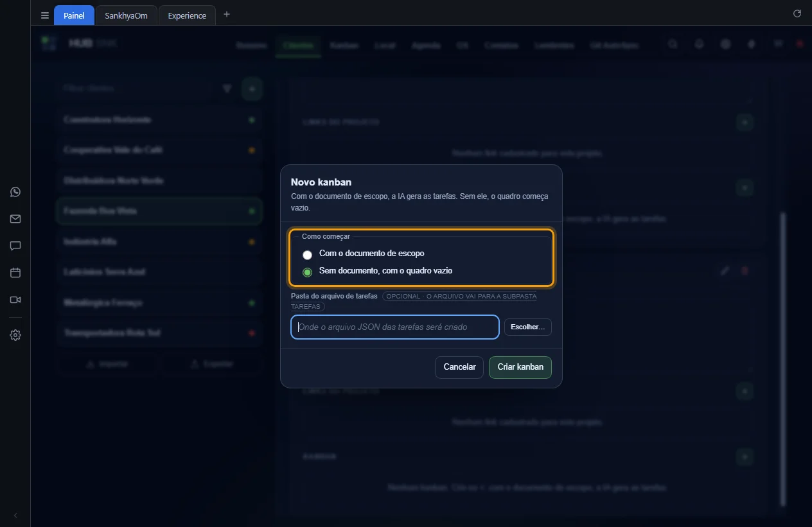Viewport: 812px width, 527px height.
Task: Open the mail icon in sidebar
Action: [x=15, y=219]
